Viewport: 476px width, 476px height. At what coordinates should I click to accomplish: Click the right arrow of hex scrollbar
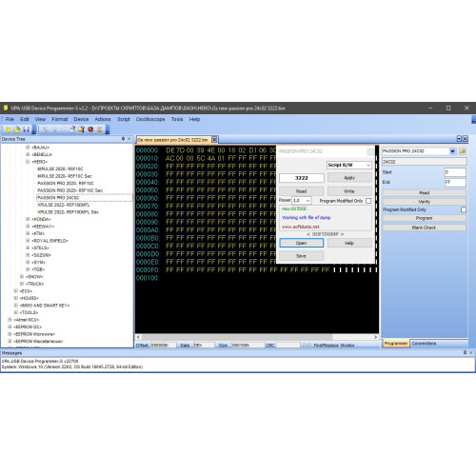coord(376,337)
